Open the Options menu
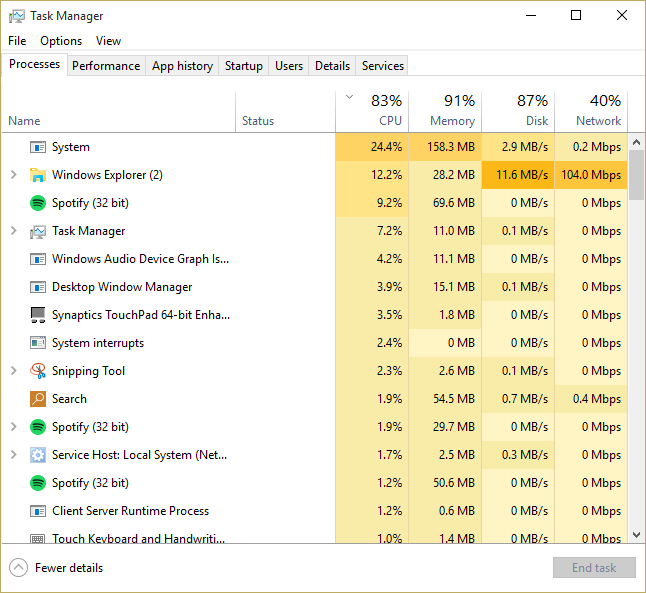The width and height of the screenshot is (646, 593). 61,41
